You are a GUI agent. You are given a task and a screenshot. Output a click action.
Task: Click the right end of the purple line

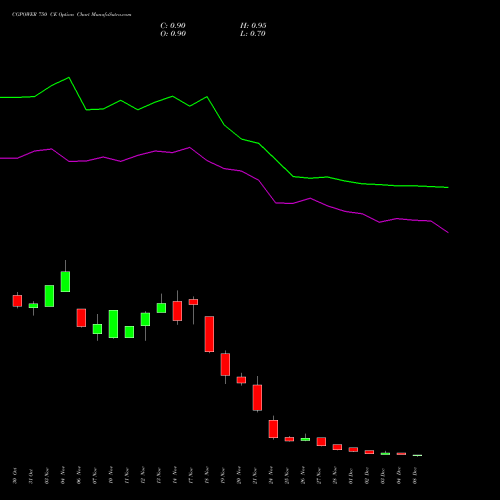(448, 233)
